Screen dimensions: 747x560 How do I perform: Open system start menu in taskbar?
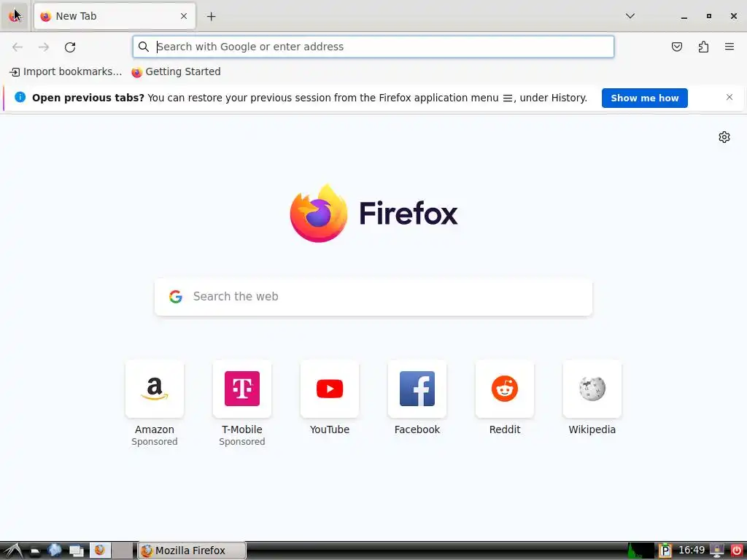(12, 551)
